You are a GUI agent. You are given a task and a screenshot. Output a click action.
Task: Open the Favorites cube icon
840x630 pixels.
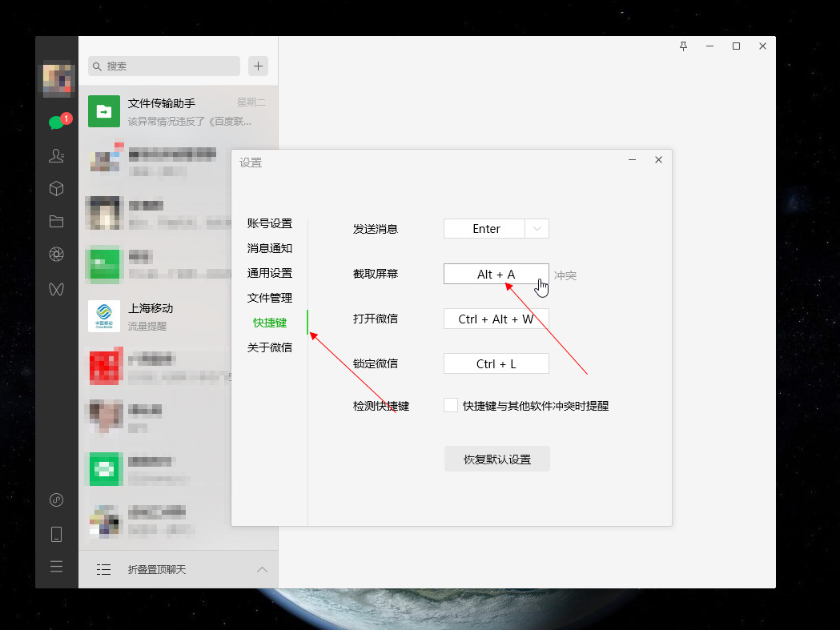(56, 189)
